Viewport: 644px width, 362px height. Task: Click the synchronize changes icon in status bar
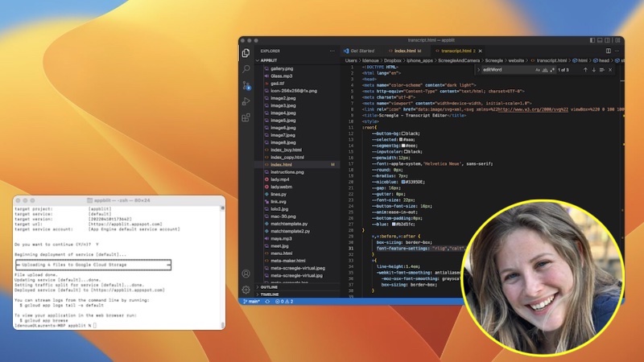[x=267, y=301]
